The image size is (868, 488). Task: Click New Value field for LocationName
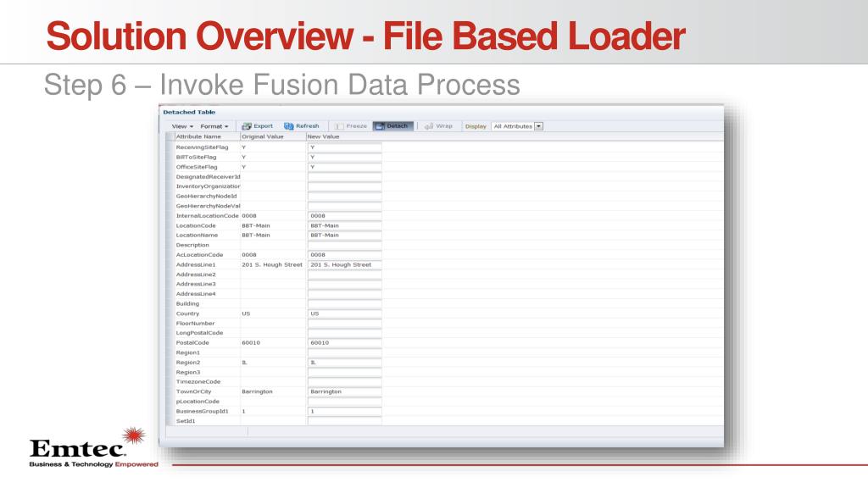point(344,236)
